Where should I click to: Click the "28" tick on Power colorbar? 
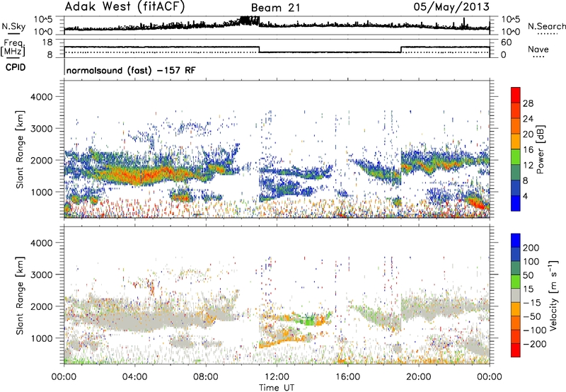tap(528, 103)
